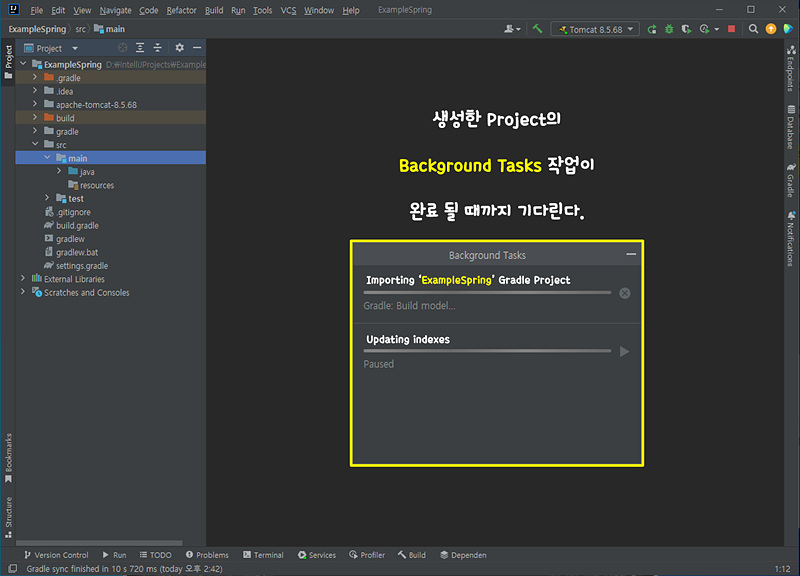The width and height of the screenshot is (800, 576).
Task: Click src breadcrumb in navigation bar
Action: (x=81, y=29)
